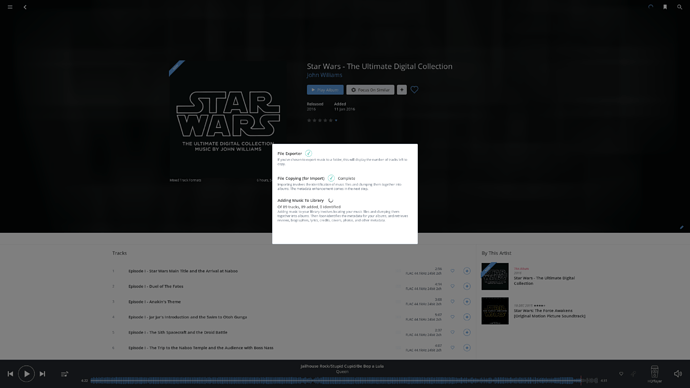
Task: Click the File Exporter checkmark in dialog
Action: (308, 154)
